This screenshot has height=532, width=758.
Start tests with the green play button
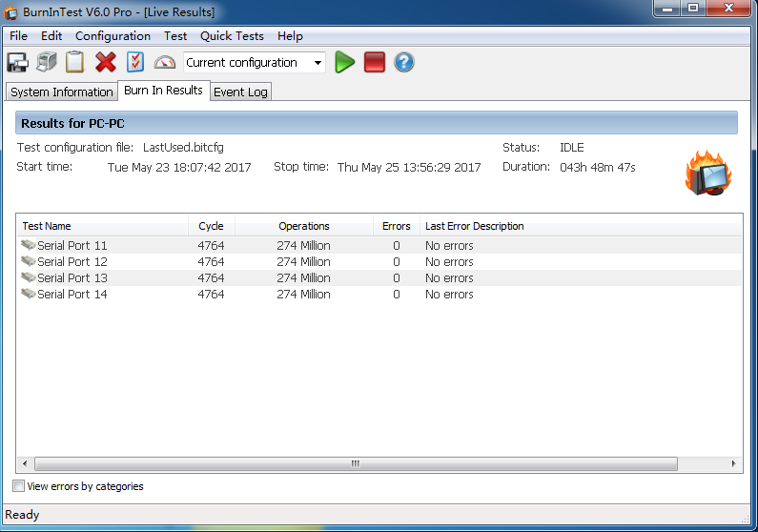(345, 62)
